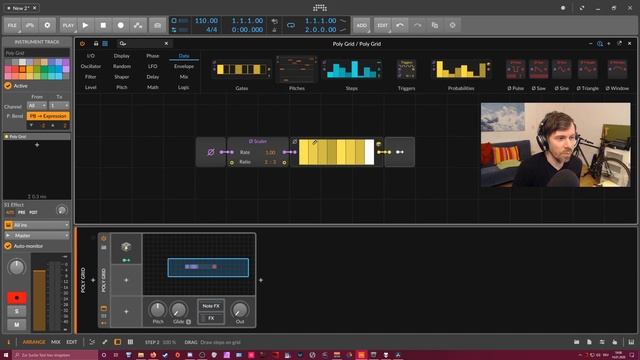
Task: Click the lock icon in Poly Grid header
Action: click(x=96, y=43)
